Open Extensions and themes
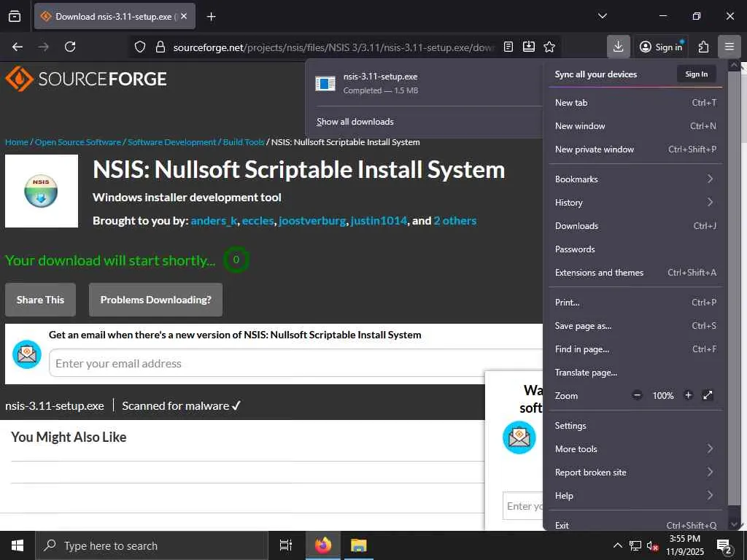Image resolution: width=747 pixels, height=560 pixels. pos(635,273)
